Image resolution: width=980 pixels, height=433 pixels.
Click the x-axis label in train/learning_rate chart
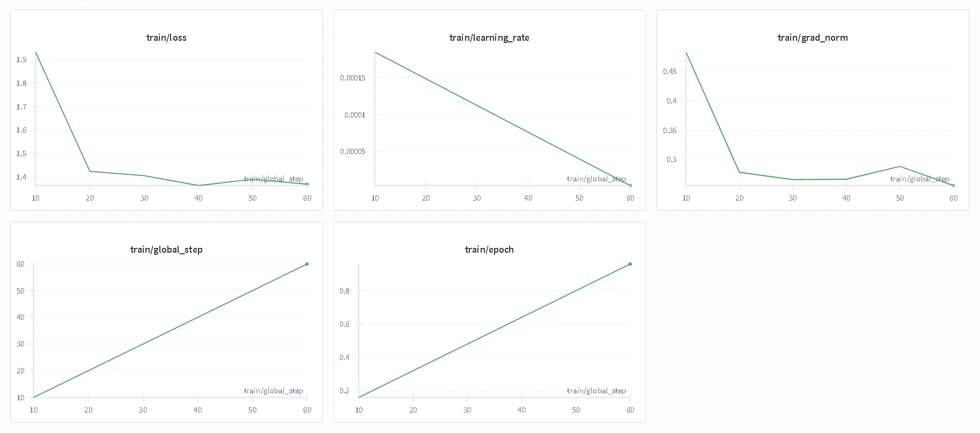coord(596,179)
